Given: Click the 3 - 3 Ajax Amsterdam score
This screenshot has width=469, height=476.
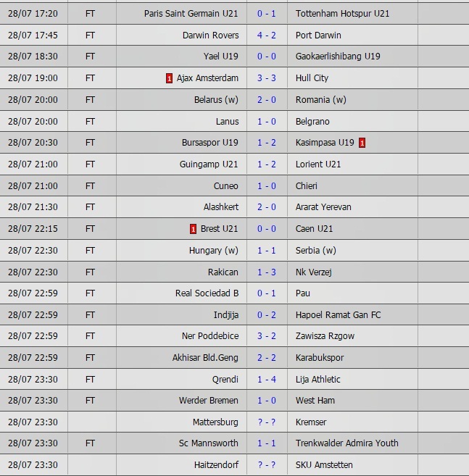Looking at the screenshot, I should click(266, 78).
